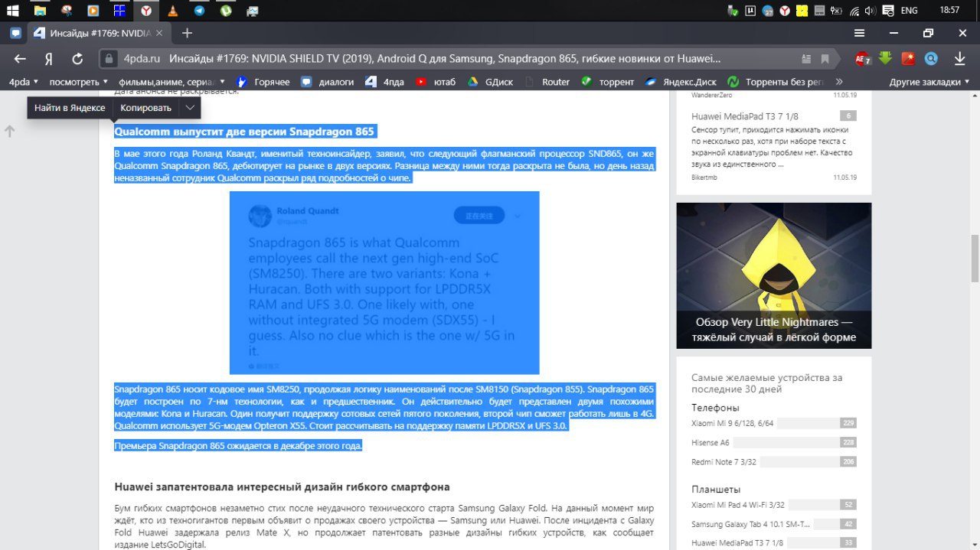Jump to page top with the up arrow

(x=10, y=132)
